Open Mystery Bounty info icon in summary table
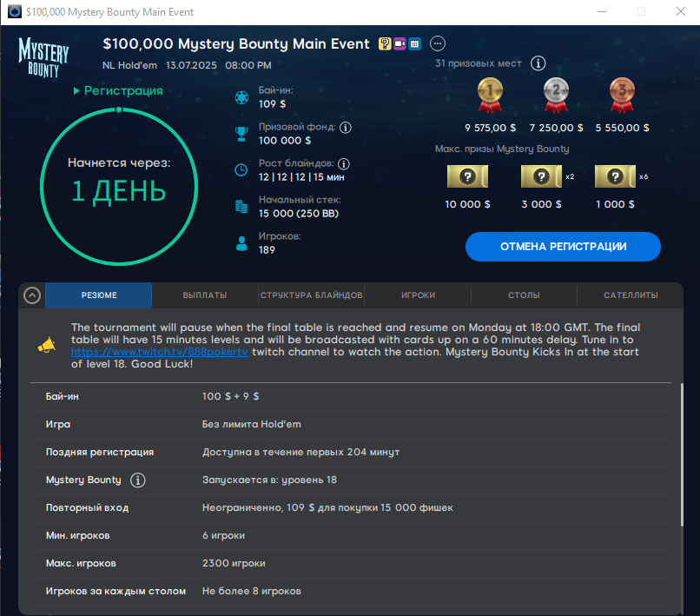This screenshot has height=616, width=700. tap(137, 480)
